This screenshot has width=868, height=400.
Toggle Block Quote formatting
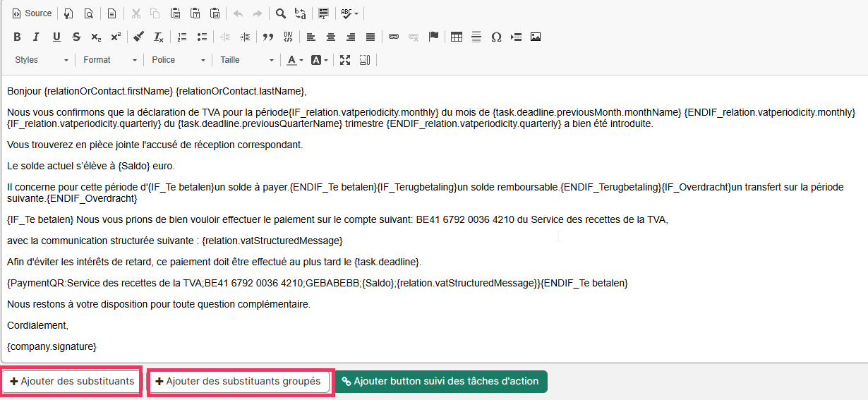point(268,37)
